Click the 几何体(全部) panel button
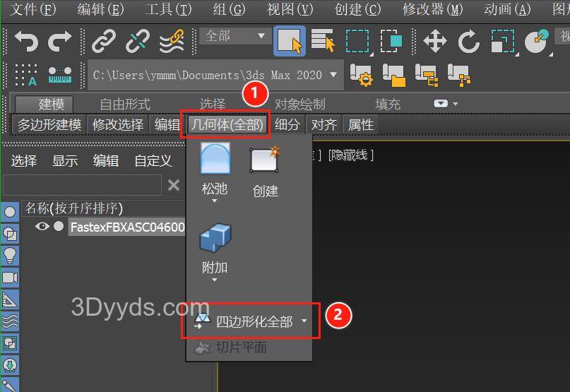 [x=227, y=125]
